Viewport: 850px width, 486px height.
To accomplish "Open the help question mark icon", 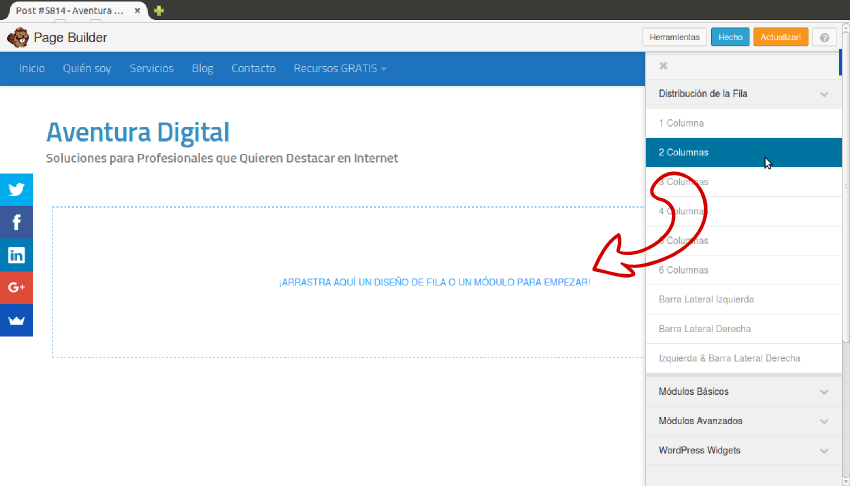I will 825,37.
